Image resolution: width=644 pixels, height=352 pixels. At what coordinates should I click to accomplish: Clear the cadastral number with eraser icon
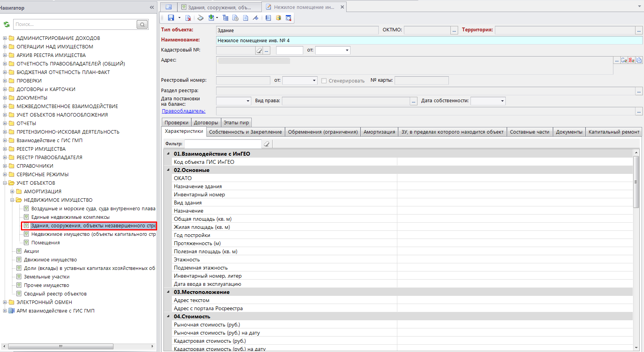pos(259,50)
